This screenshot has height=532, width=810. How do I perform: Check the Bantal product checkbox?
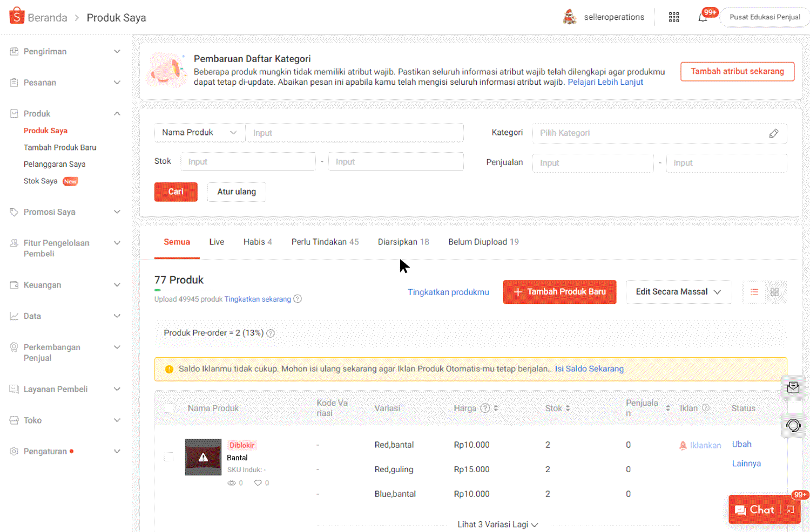point(168,457)
